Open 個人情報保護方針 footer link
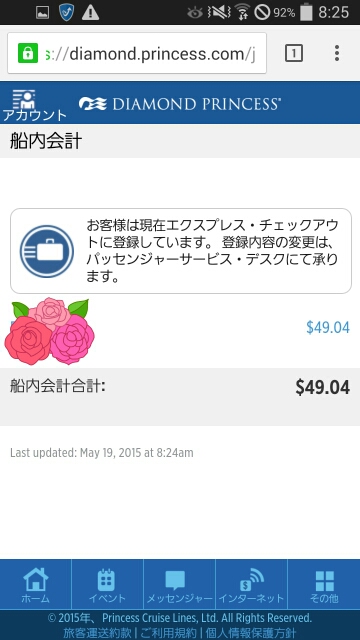This screenshot has width=360, height=640. click(x=251, y=633)
